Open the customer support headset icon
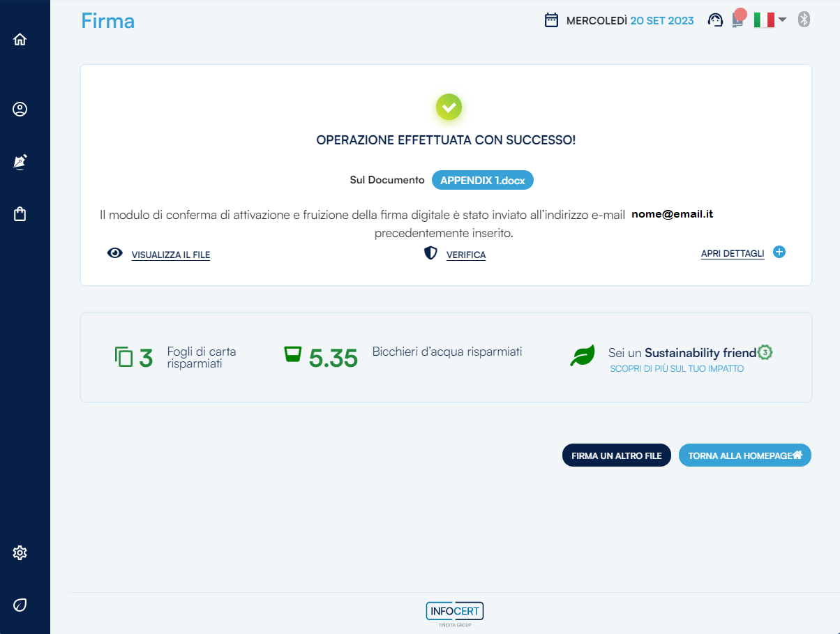 [715, 20]
